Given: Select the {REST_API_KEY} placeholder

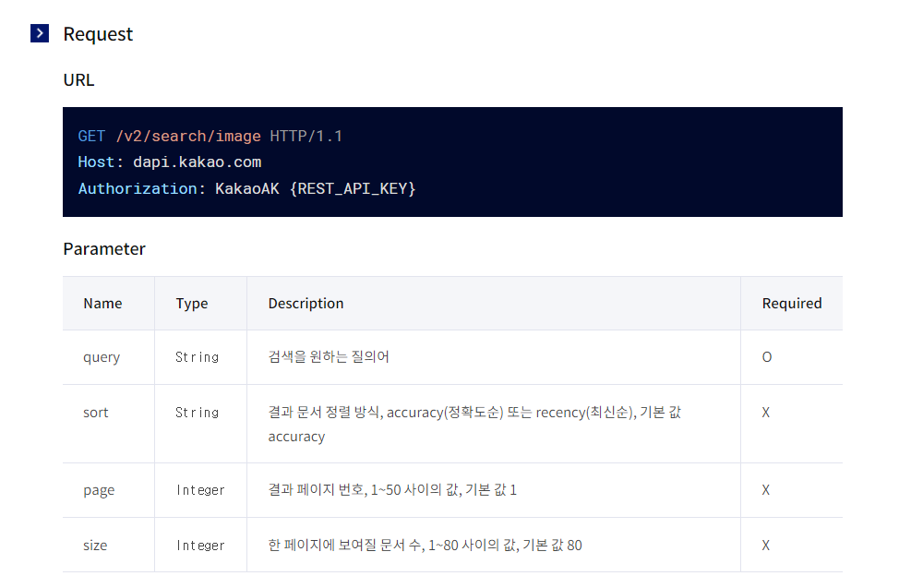Looking at the screenshot, I should coord(353,188).
